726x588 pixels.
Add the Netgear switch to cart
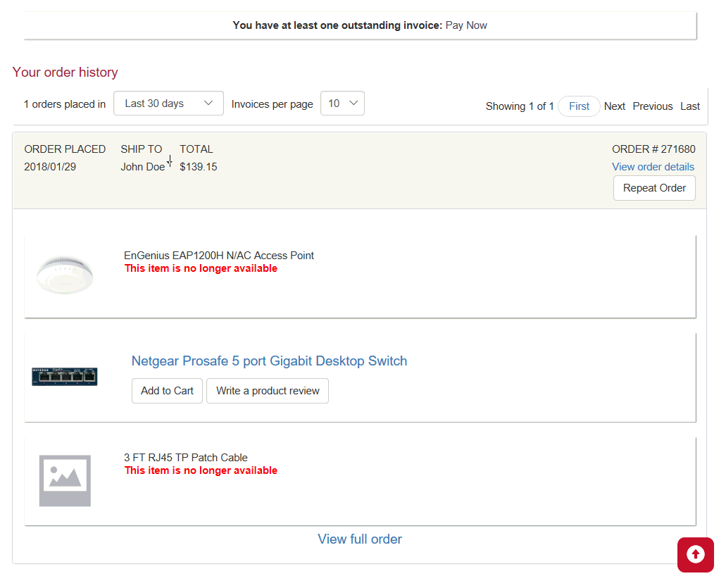coord(167,391)
